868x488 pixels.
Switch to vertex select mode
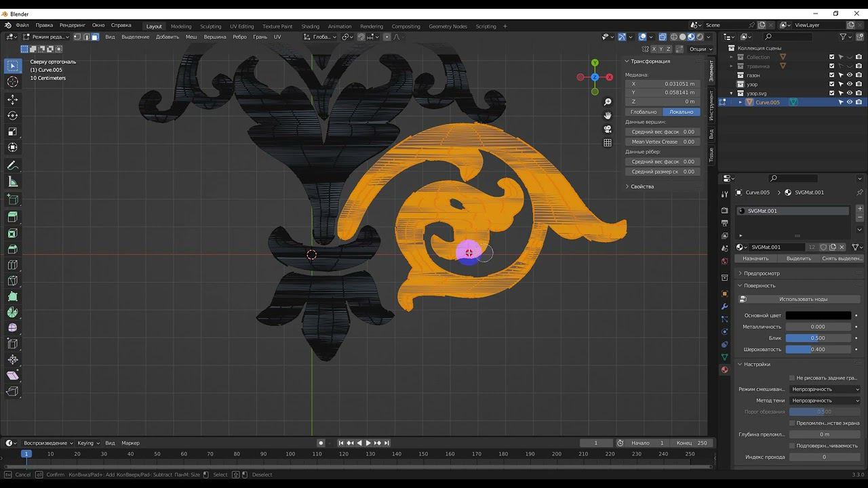77,37
